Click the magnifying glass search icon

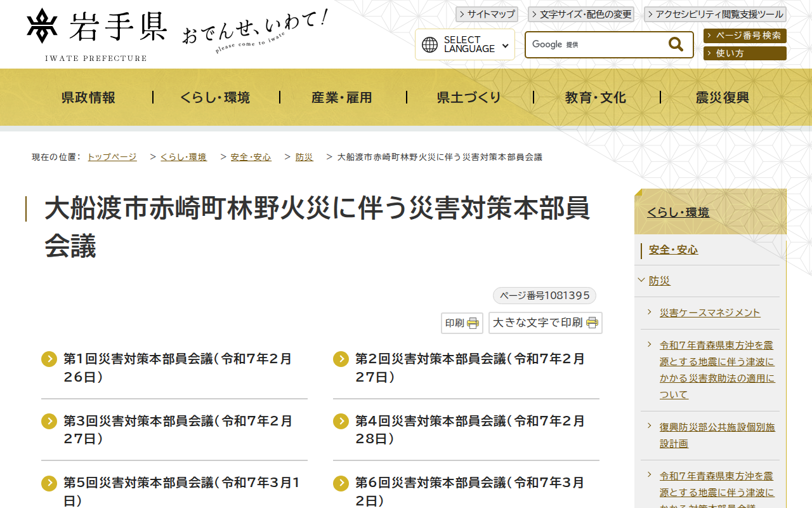tap(676, 44)
